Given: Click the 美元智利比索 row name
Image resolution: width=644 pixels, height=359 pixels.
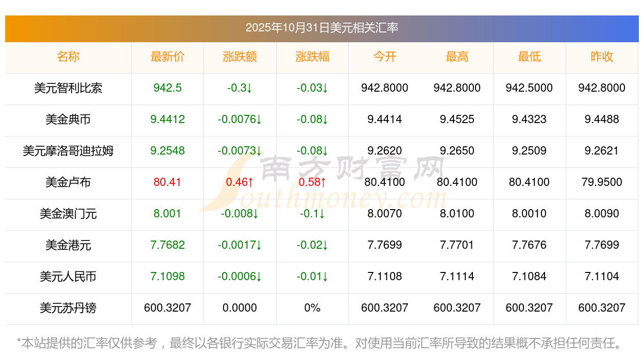Looking at the screenshot, I should 68,88.
